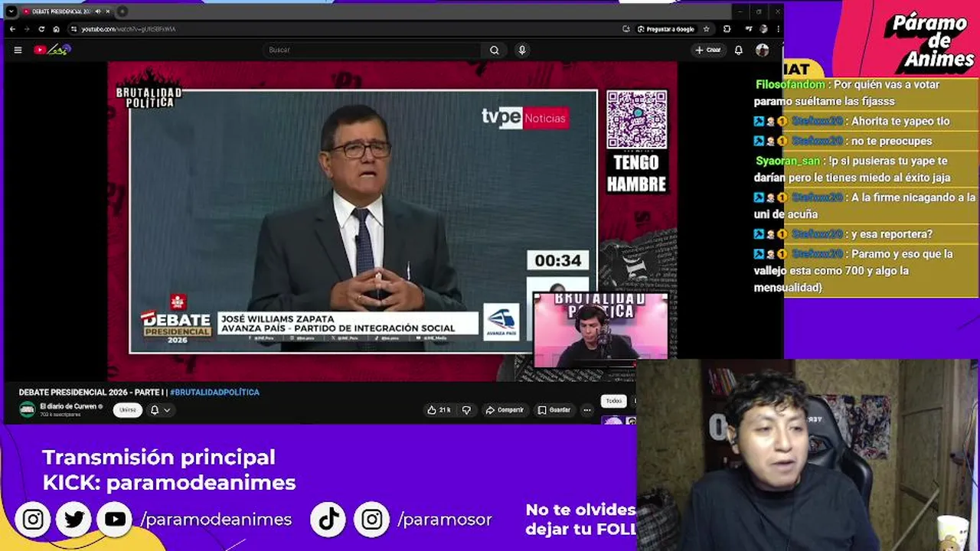Click Syaoran_san's chat username
980x551 pixels.
[787, 161]
